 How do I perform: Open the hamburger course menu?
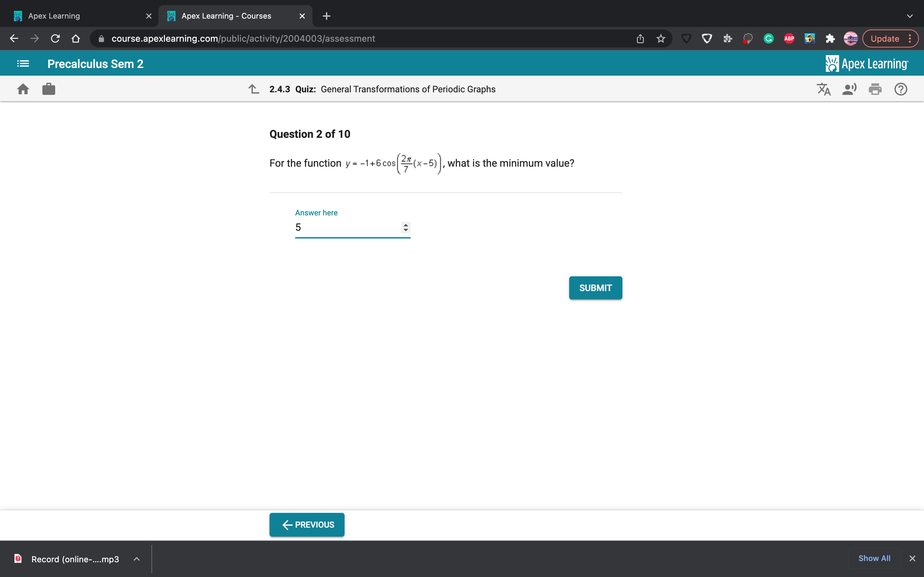[x=23, y=64]
